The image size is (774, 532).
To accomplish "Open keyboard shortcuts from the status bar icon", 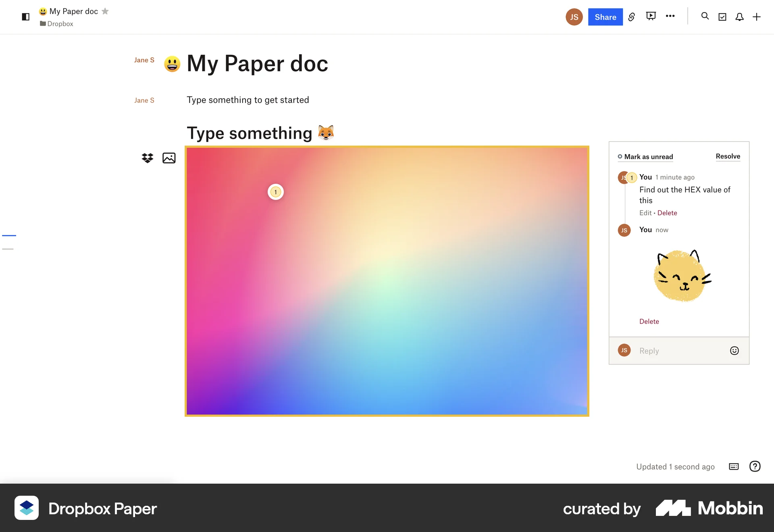I will coord(733,466).
